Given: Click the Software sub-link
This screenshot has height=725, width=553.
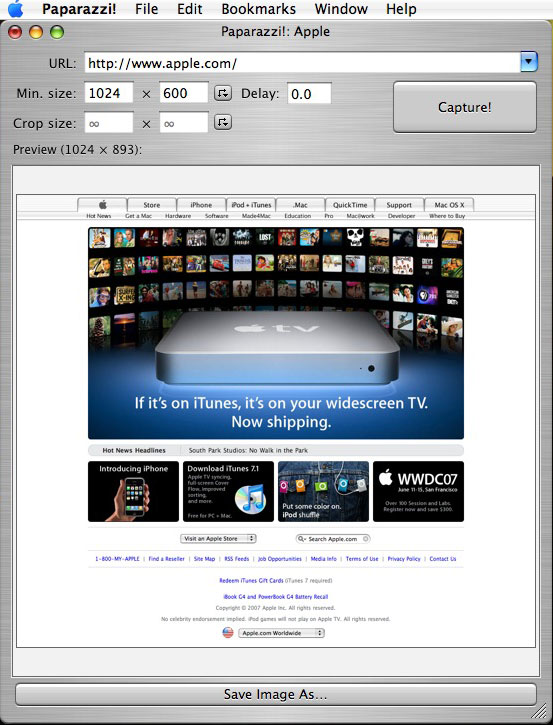Looking at the screenshot, I should pos(217,216).
